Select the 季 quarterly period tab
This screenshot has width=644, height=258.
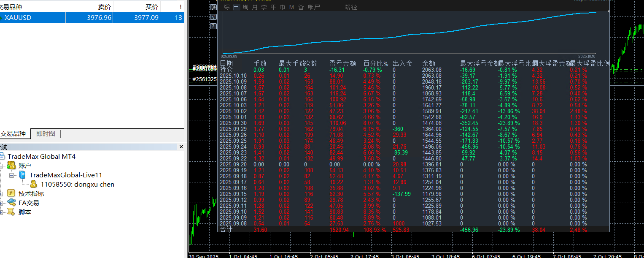[x=264, y=7]
